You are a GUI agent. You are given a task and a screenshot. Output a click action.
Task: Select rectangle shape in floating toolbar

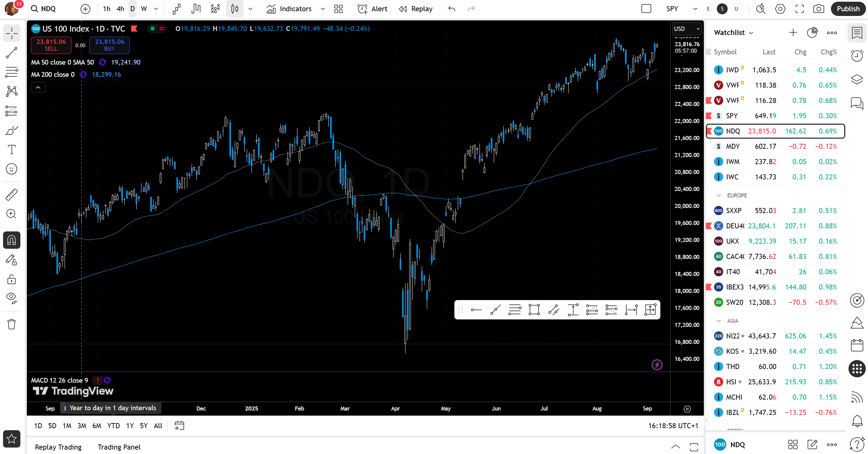[534, 310]
